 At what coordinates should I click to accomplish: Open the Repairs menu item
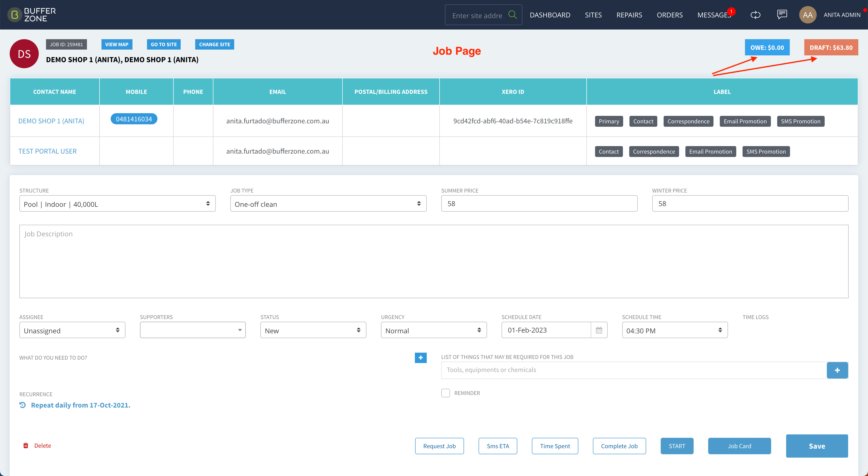pyautogui.click(x=629, y=15)
